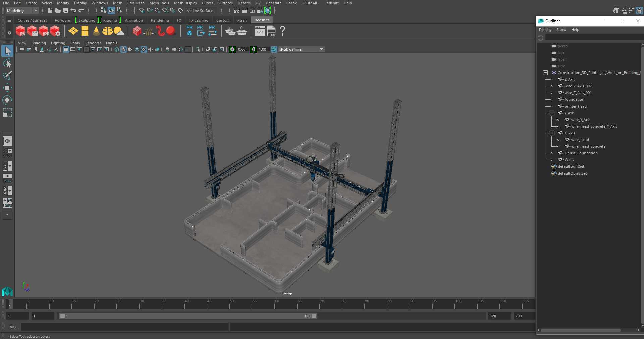Open Outliner Display menu
This screenshot has height=339, width=644.
545,30
